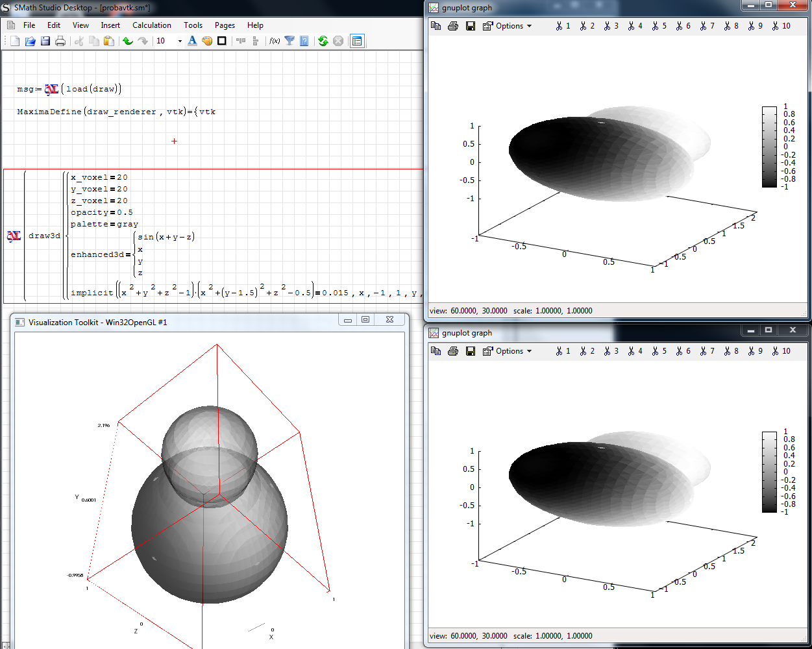Viewport: 812px width, 649px height.
Task: Expand Options dropdown in bottom gnuplot window
Action: point(508,351)
